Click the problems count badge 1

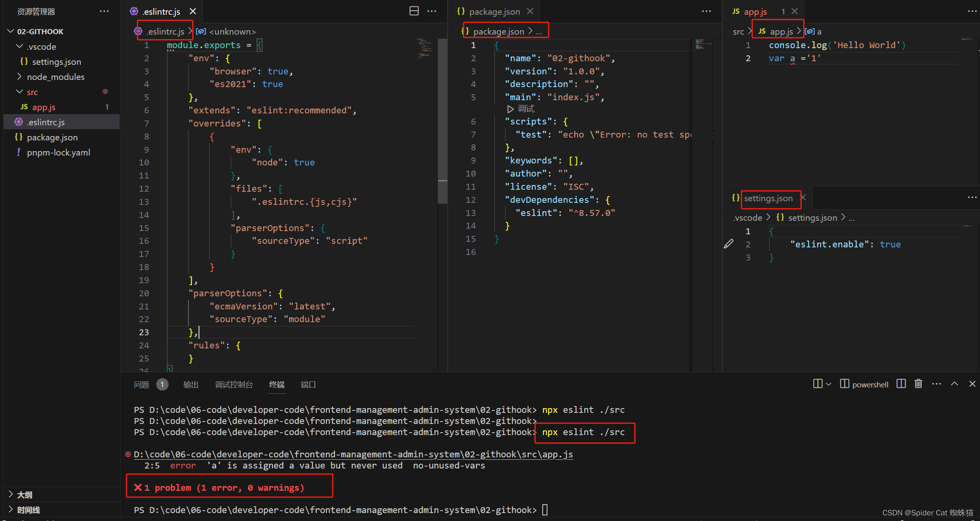[162, 384]
